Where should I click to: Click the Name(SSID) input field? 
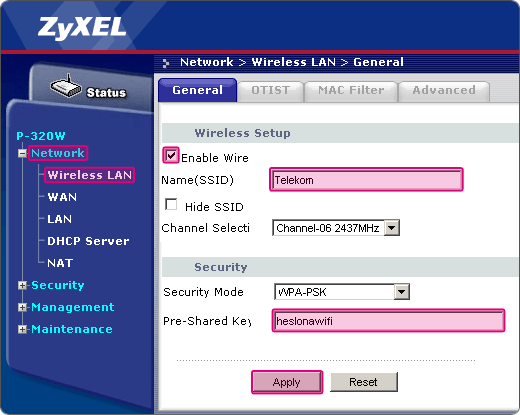tap(366, 180)
